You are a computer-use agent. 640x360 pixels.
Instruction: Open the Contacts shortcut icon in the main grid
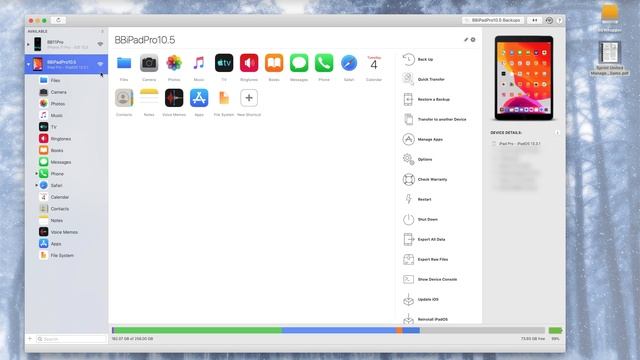coord(124,98)
